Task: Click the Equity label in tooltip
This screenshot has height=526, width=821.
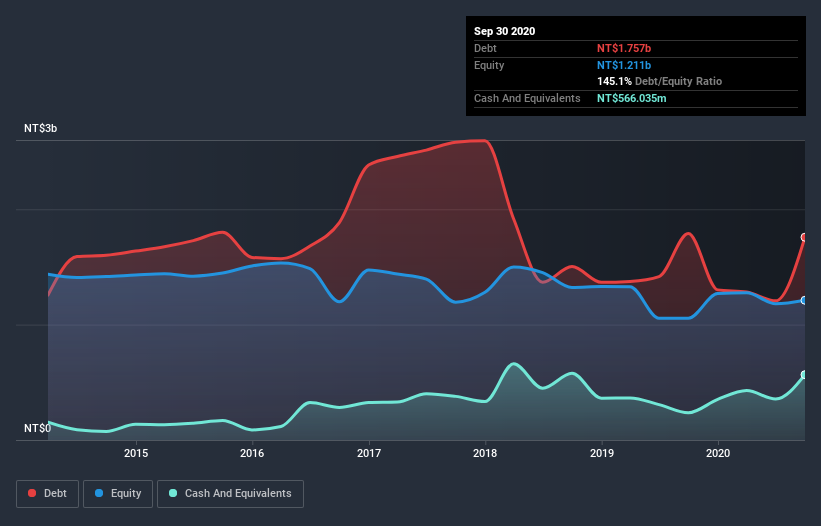Action: pos(489,65)
